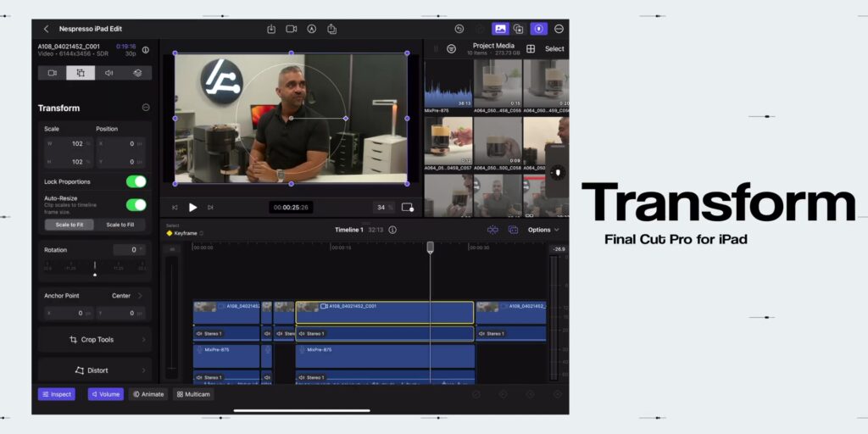The width and height of the screenshot is (868, 434).
Task: Tap the camera record icon in top toolbar
Action: (292, 29)
